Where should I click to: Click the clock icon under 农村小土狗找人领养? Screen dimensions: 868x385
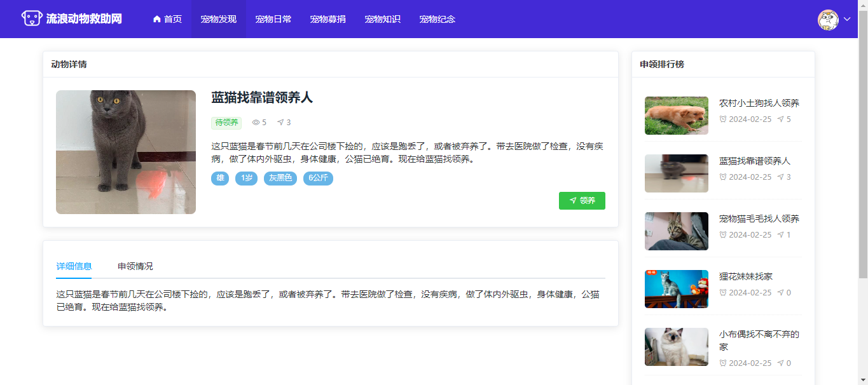tap(723, 119)
